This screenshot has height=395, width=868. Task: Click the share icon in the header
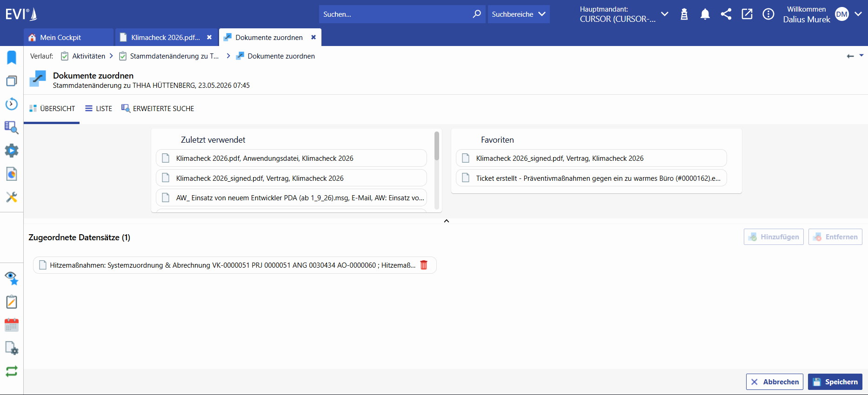pos(726,14)
